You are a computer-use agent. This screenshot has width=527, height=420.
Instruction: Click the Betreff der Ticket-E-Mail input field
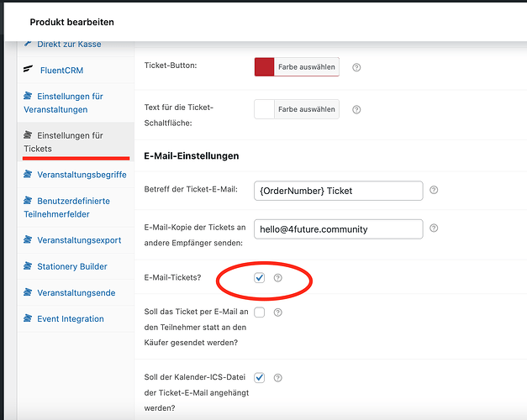coord(338,191)
